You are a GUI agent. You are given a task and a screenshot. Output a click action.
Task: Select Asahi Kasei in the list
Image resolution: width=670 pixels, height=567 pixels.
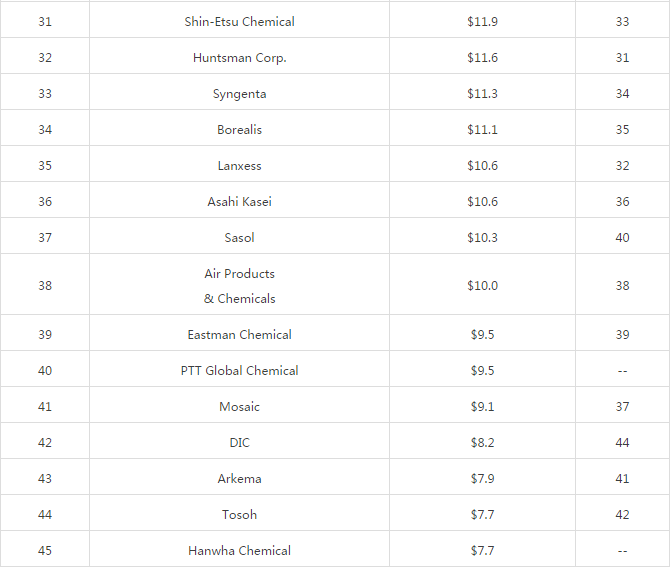pos(239,202)
